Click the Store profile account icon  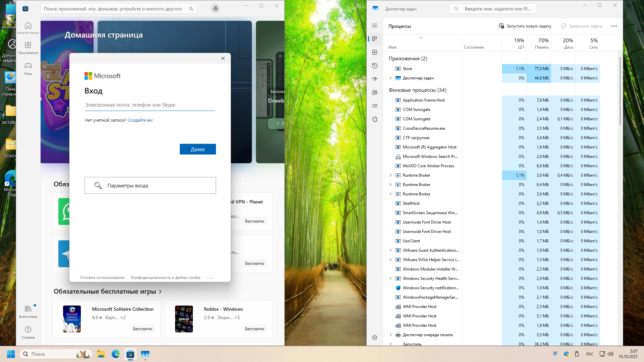click(215, 9)
